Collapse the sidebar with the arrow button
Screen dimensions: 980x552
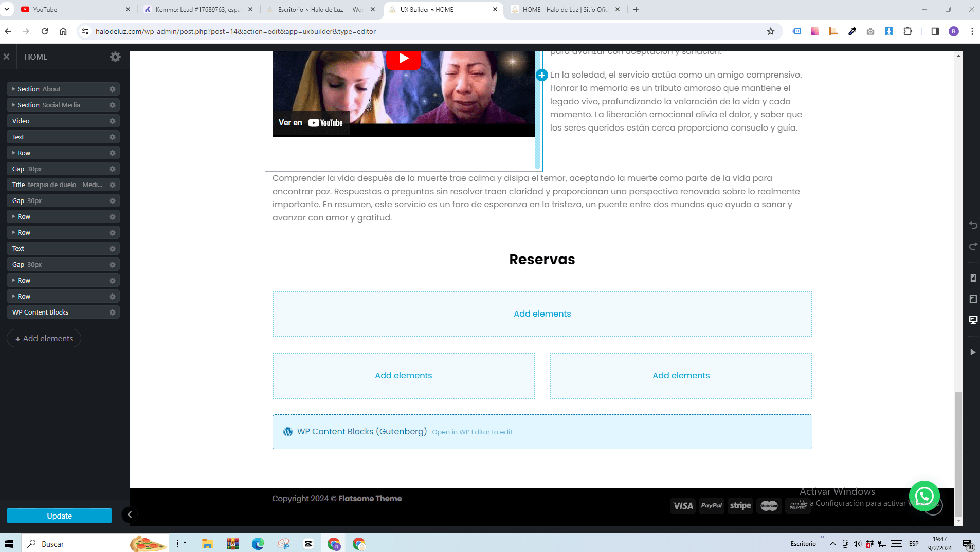130,514
